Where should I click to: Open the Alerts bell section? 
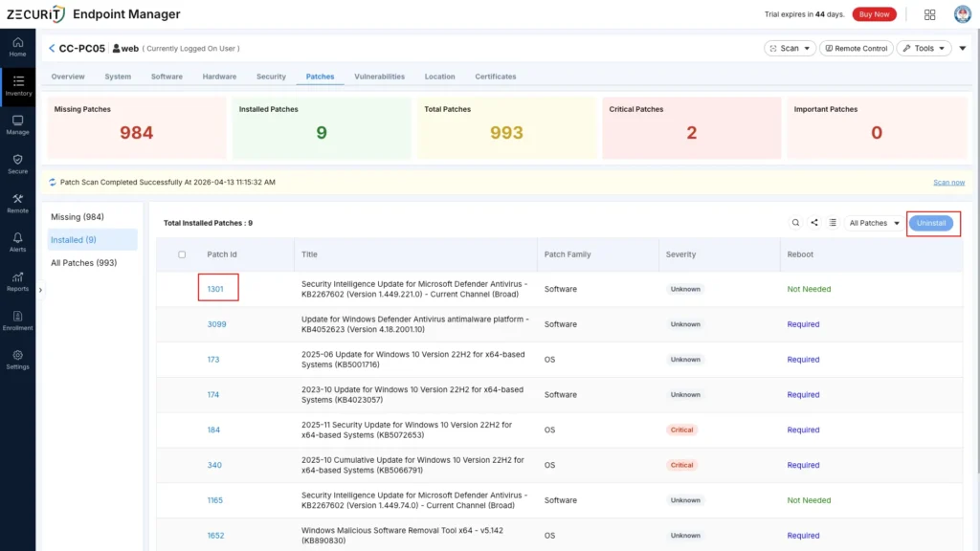click(17, 242)
